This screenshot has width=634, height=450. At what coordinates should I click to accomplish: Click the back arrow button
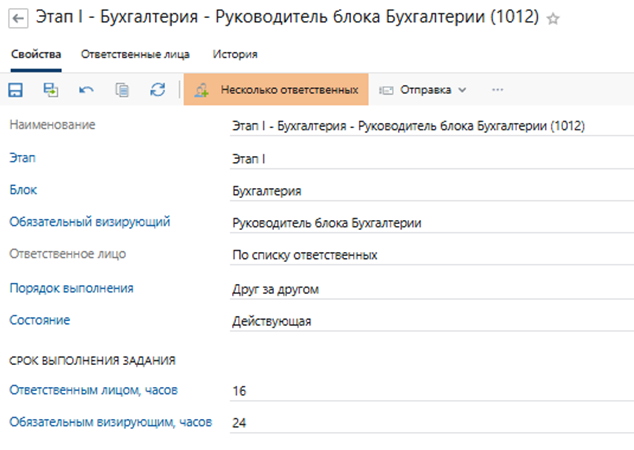17,18
